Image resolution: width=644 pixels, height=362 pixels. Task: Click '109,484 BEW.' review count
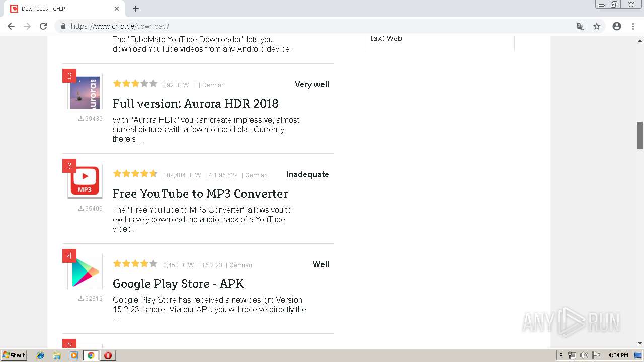coord(182,175)
